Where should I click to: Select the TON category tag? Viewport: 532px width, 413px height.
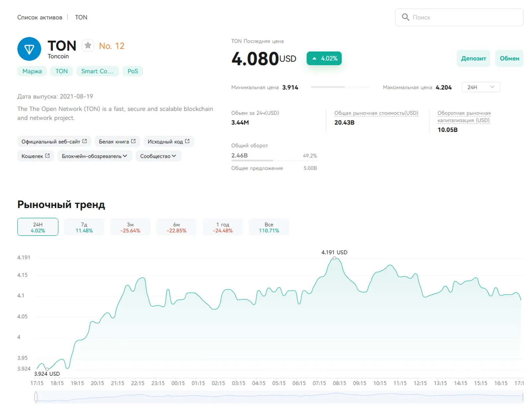pos(62,71)
